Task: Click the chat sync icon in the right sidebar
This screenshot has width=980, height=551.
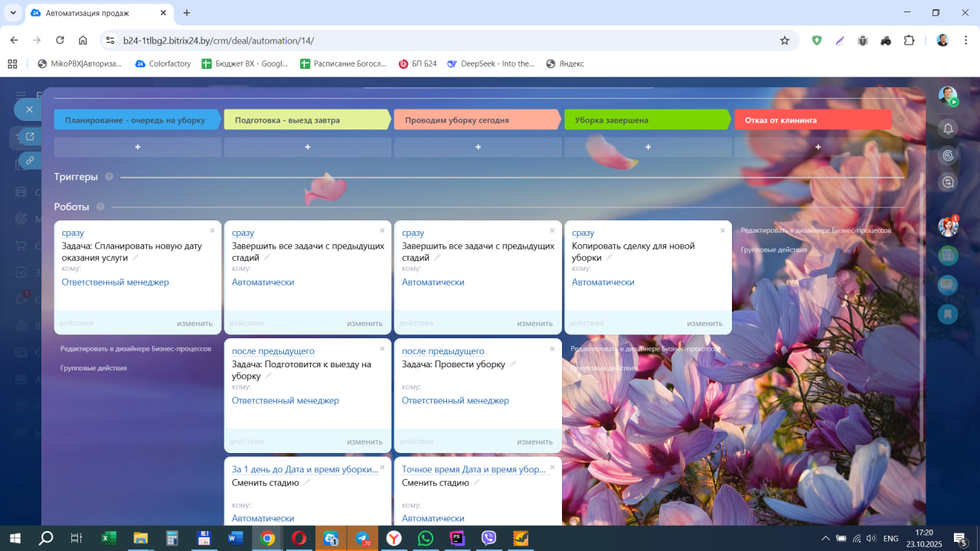Action: click(x=948, y=182)
